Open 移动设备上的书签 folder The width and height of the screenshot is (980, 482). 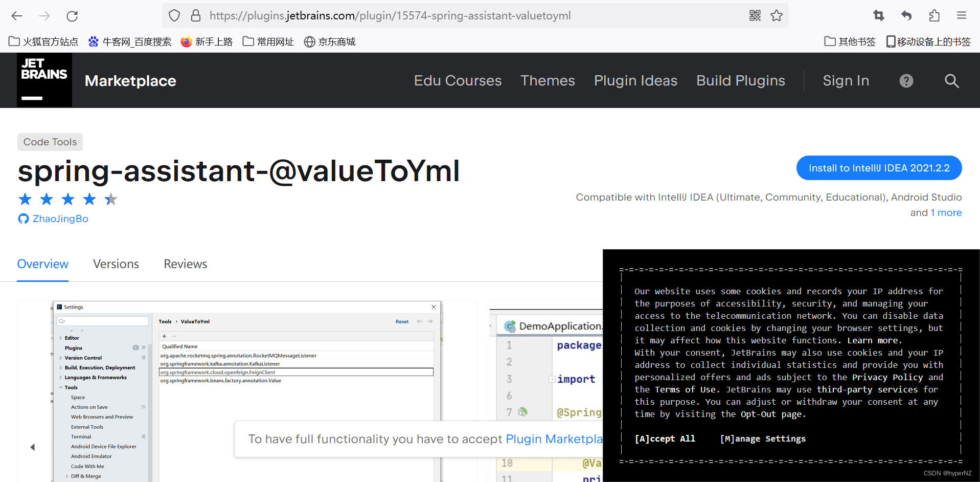click(x=928, y=42)
